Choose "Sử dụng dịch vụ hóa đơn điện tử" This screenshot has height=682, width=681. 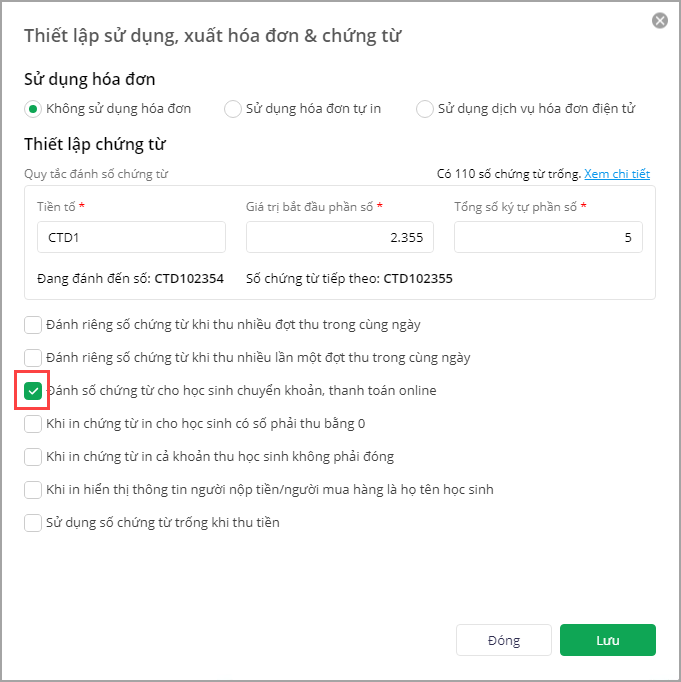pos(425,108)
